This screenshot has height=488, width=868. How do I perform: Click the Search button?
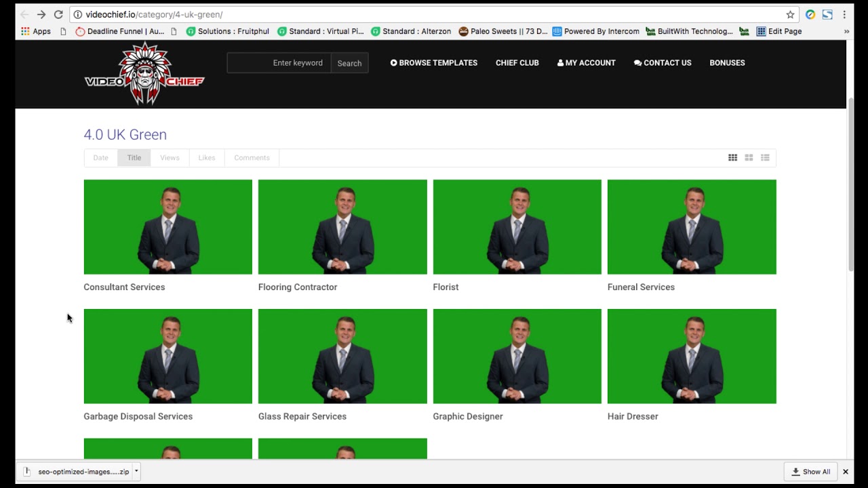pyautogui.click(x=349, y=63)
